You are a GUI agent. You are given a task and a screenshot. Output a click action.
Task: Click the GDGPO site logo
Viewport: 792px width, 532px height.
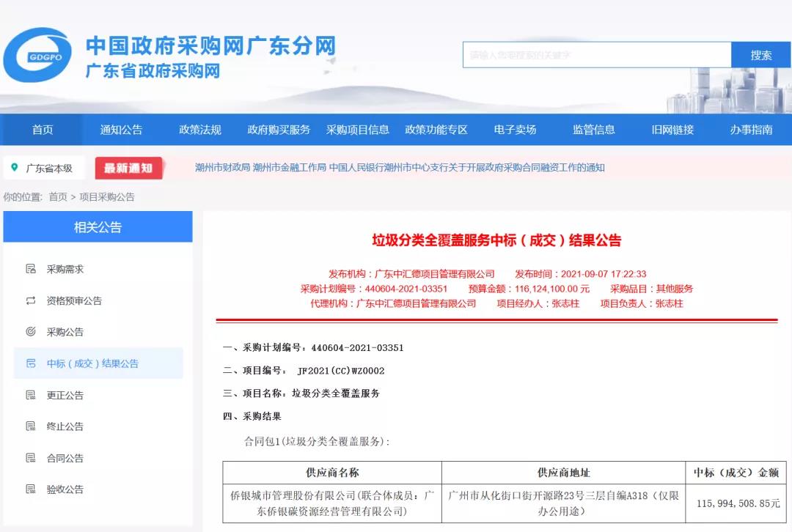(37, 55)
